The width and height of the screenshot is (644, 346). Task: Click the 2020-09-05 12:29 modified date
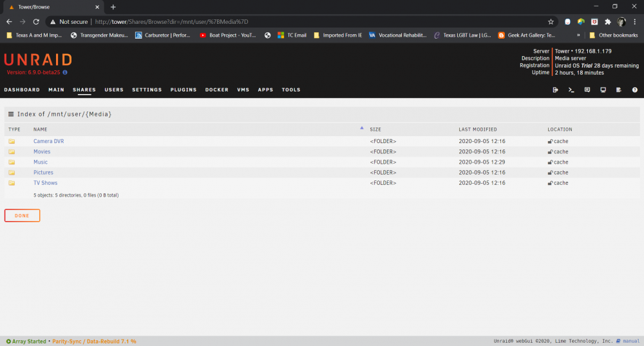(482, 162)
